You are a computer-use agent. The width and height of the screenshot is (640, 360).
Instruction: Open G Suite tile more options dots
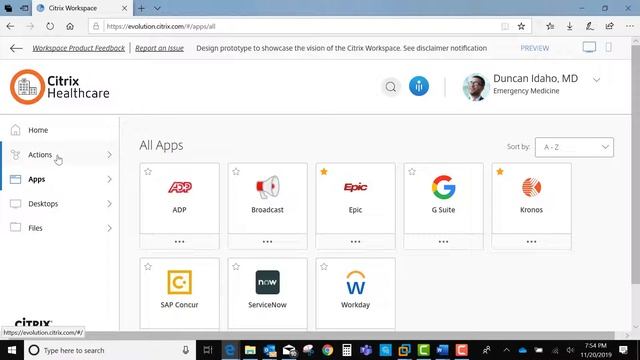443,242
